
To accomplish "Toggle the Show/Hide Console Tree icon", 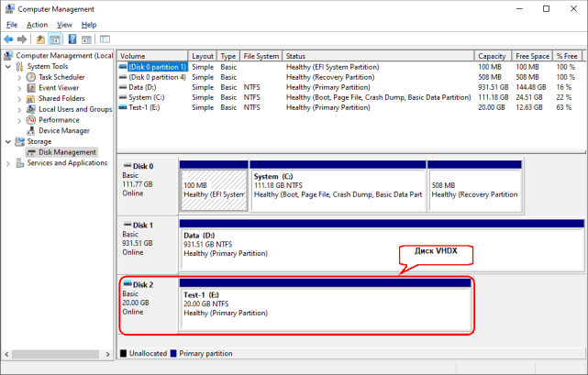I will click(55, 39).
